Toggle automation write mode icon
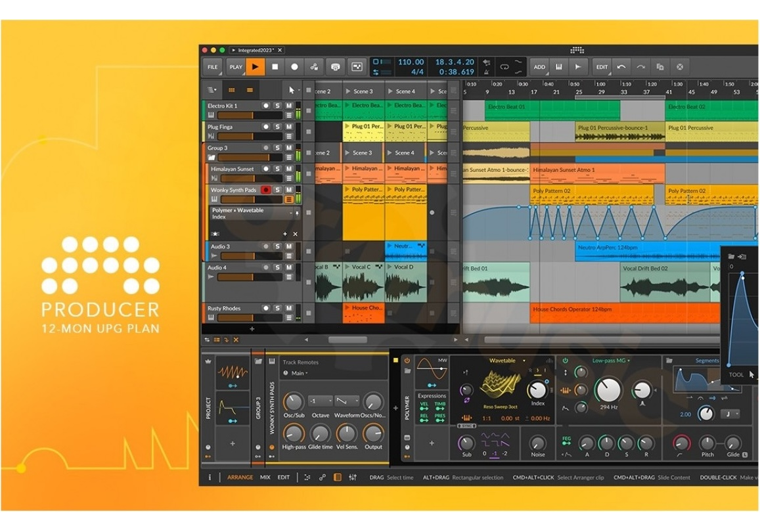This screenshot has height=532, width=760. tap(314, 67)
